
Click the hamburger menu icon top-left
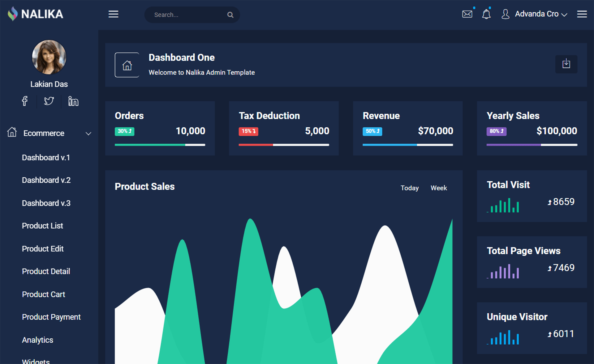pyautogui.click(x=113, y=15)
